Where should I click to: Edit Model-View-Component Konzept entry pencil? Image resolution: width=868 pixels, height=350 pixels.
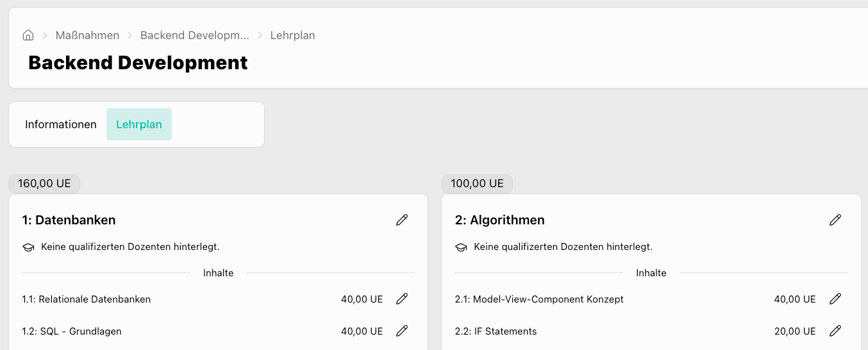pos(835,299)
